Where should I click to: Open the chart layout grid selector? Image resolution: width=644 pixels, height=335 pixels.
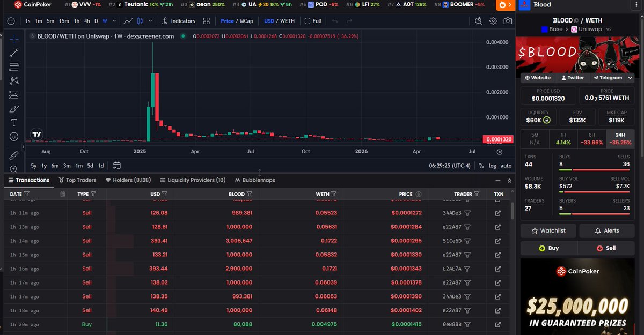pos(207,21)
